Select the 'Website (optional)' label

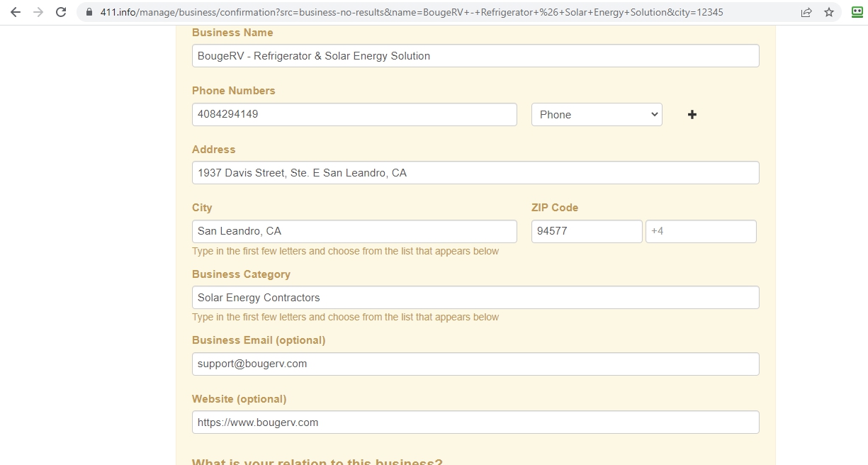[239, 399]
